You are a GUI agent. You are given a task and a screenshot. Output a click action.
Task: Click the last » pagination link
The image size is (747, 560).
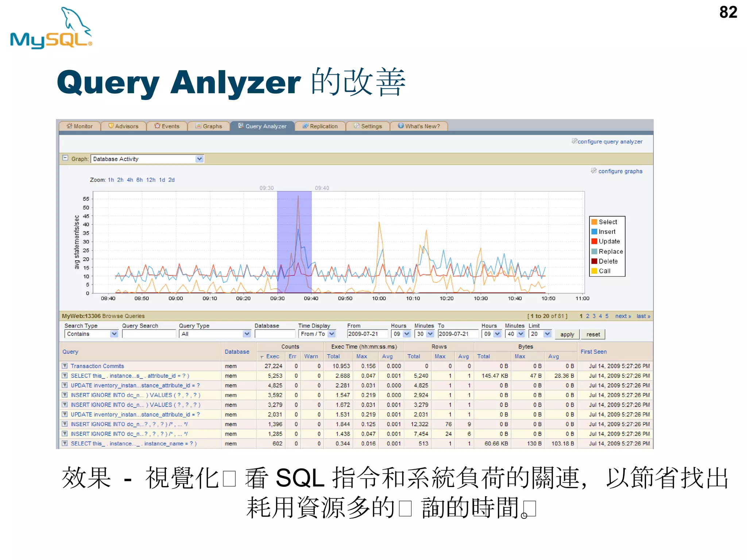pyautogui.click(x=643, y=316)
